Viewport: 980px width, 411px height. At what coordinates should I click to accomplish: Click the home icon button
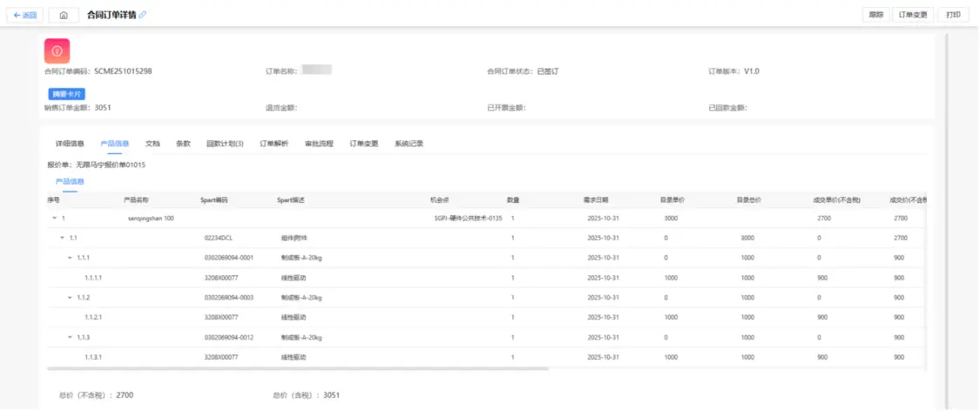[x=64, y=16]
